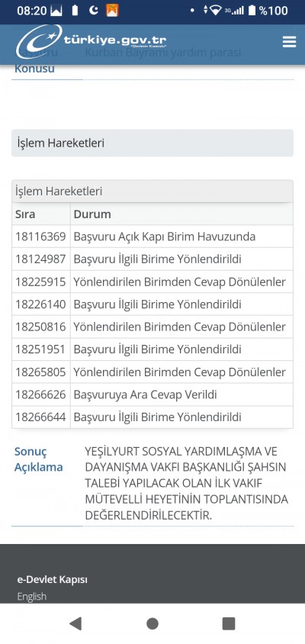The image size is (305, 644).
Task: Select row 18116369 Başvuru Açık Kapı Birim Havuzunda
Action: (152, 237)
